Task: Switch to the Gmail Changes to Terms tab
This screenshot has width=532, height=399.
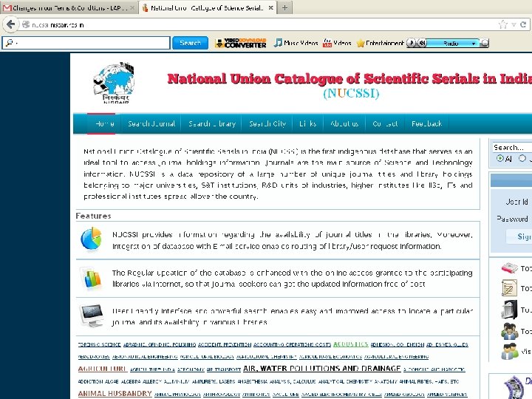Action: point(69,7)
